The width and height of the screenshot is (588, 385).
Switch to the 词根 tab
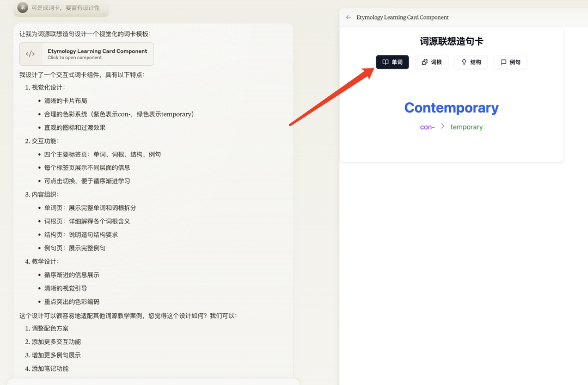point(432,62)
